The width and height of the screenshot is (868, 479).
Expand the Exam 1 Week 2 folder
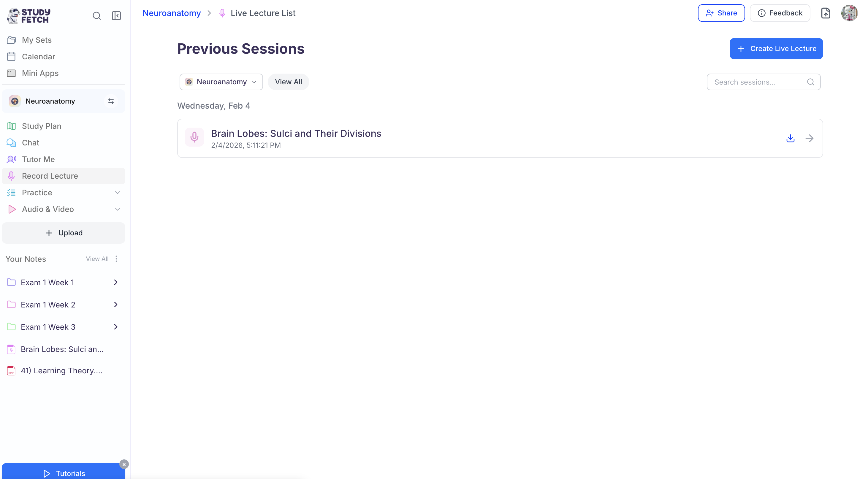pos(115,304)
